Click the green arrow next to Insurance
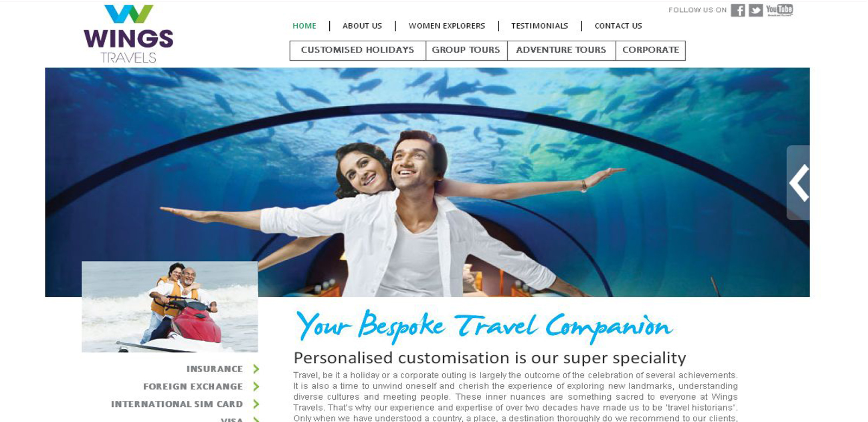 point(256,369)
